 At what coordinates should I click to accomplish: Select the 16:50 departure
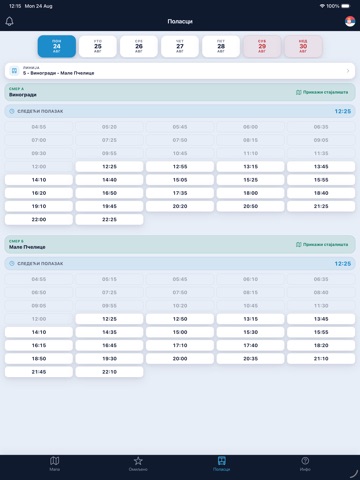tap(109, 193)
